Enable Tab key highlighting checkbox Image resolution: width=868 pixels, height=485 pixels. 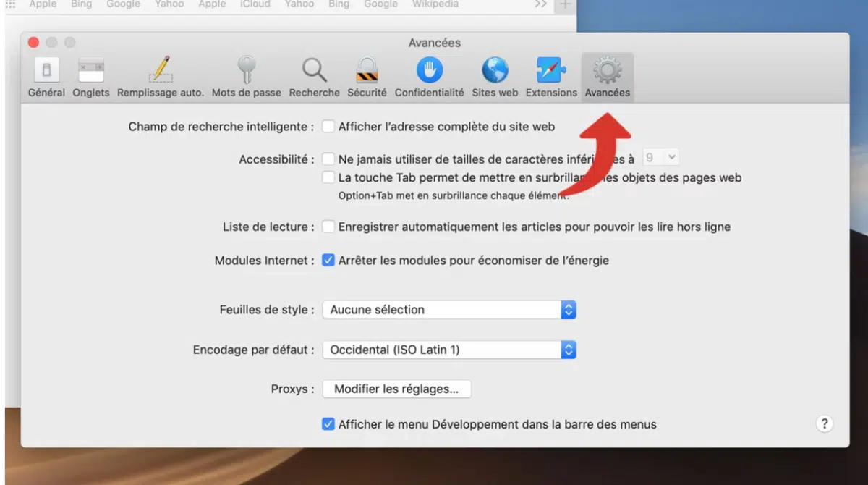pyautogui.click(x=328, y=177)
